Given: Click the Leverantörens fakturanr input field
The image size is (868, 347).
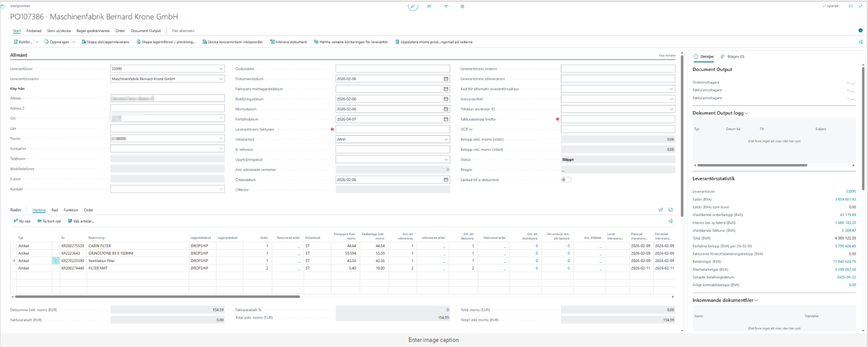Looking at the screenshot, I should coord(393,129).
